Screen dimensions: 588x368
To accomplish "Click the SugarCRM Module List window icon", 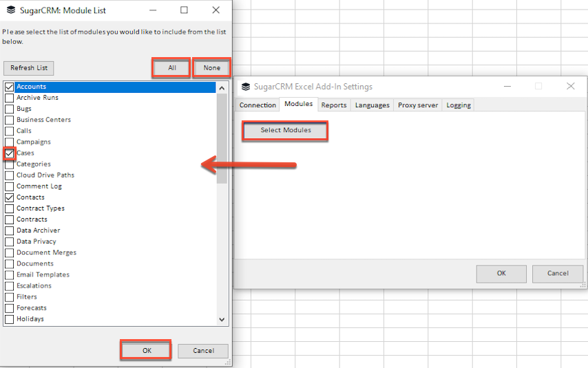I will [x=11, y=10].
